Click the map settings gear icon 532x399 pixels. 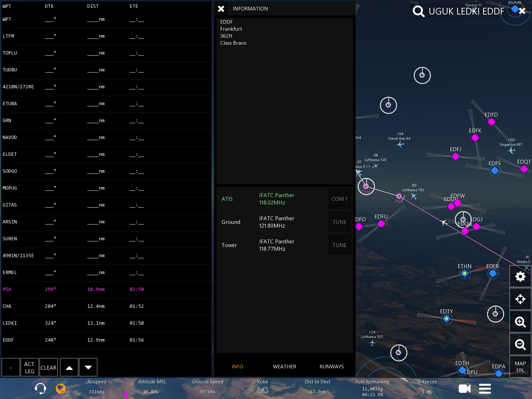coord(520,276)
